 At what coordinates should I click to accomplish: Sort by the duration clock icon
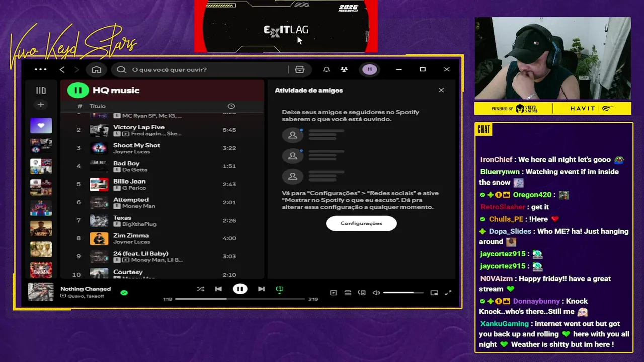click(x=231, y=106)
